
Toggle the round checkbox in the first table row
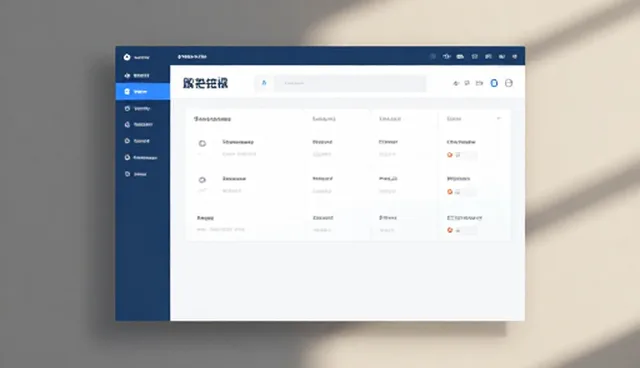click(x=202, y=143)
